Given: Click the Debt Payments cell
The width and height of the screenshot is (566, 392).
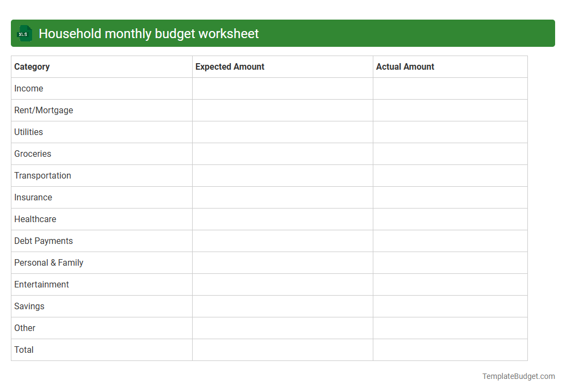Looking at the screenshot, I should click(44, 241).
